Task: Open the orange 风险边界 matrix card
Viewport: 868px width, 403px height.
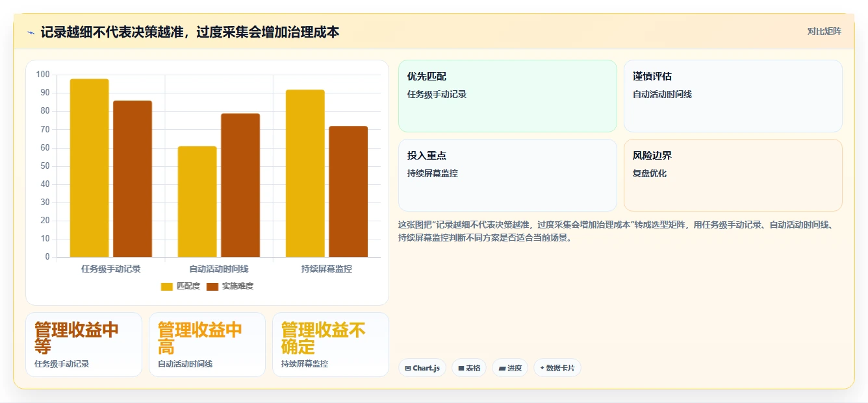Action: [x=733, y=175]
